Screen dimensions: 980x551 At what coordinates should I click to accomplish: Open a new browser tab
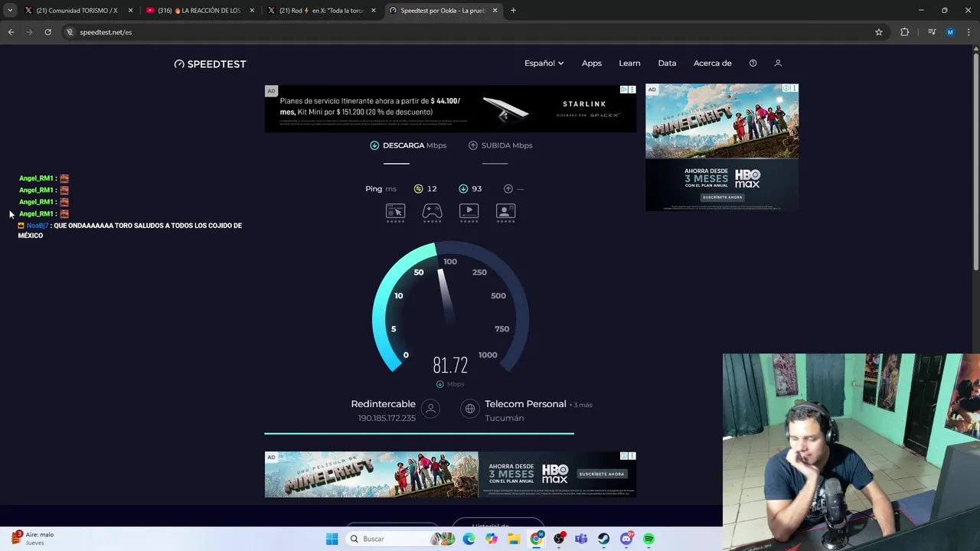513,11
